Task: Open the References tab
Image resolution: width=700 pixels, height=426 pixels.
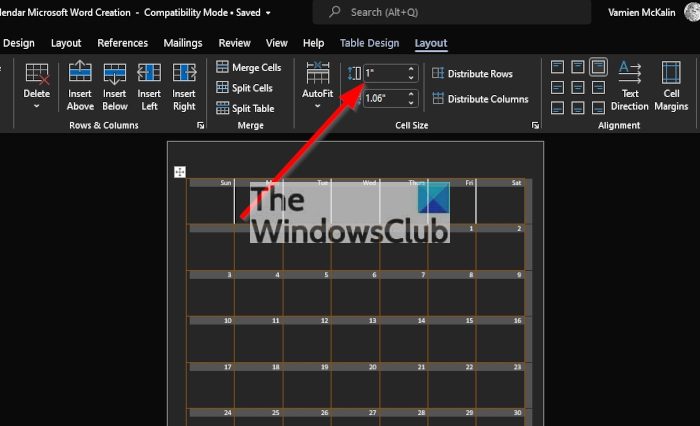Action: pyautogui.click(x=123, y=43)
